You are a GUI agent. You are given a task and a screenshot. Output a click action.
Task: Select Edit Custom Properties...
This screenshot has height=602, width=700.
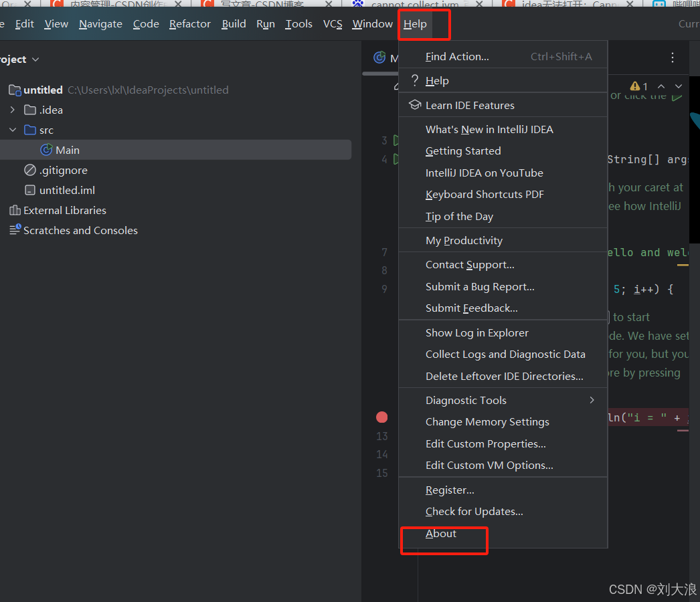(503, 444)
